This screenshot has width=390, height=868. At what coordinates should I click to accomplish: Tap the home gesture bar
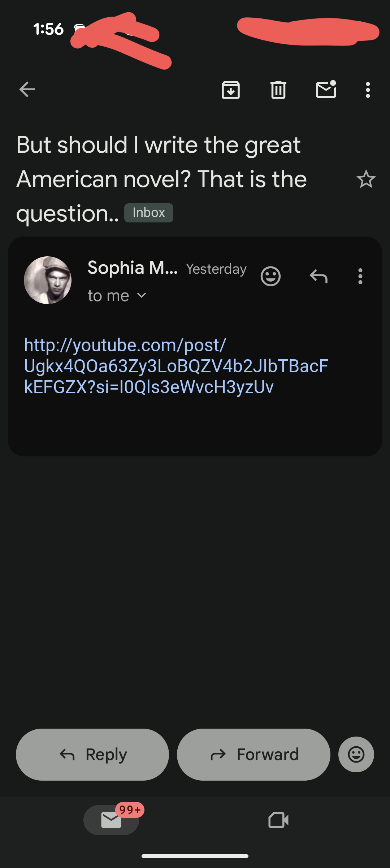tap(195, 856)
